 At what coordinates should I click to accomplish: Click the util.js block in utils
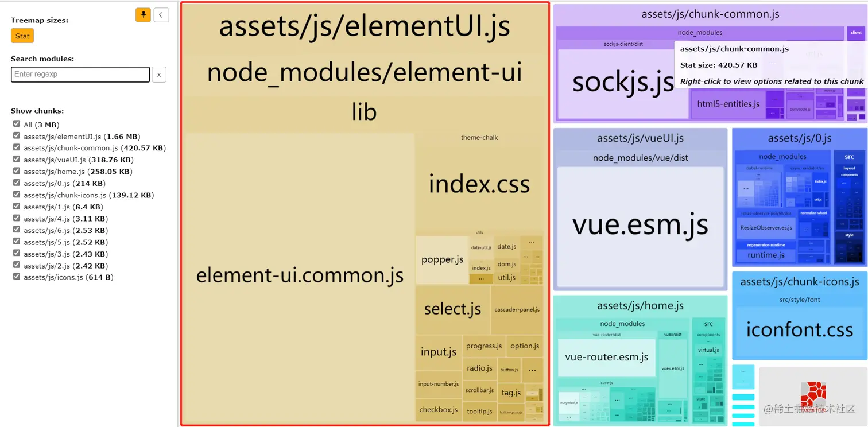point(506,277)
